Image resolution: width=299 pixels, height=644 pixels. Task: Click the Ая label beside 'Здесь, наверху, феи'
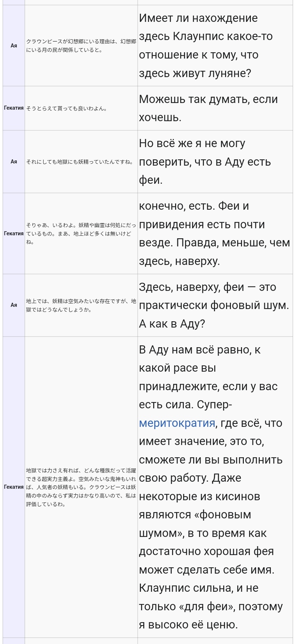coord(14,305)
